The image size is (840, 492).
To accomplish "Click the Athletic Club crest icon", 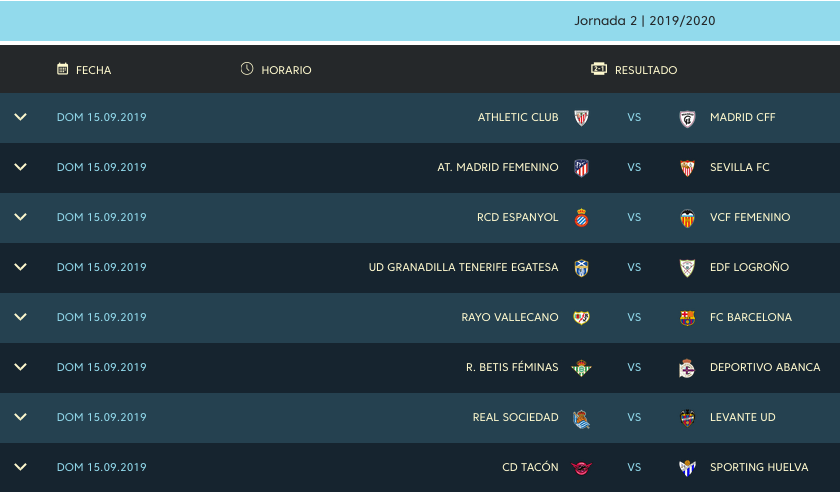I will (x=581, y=117).
